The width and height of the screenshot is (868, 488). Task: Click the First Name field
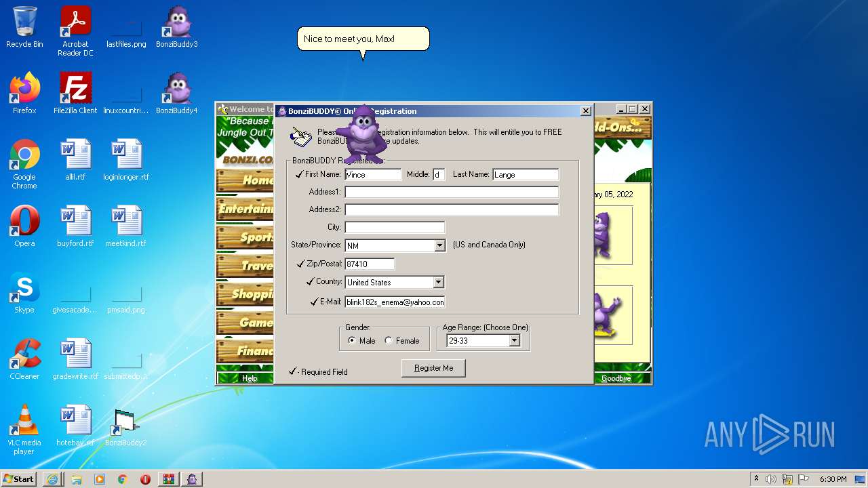coord(373,175)
